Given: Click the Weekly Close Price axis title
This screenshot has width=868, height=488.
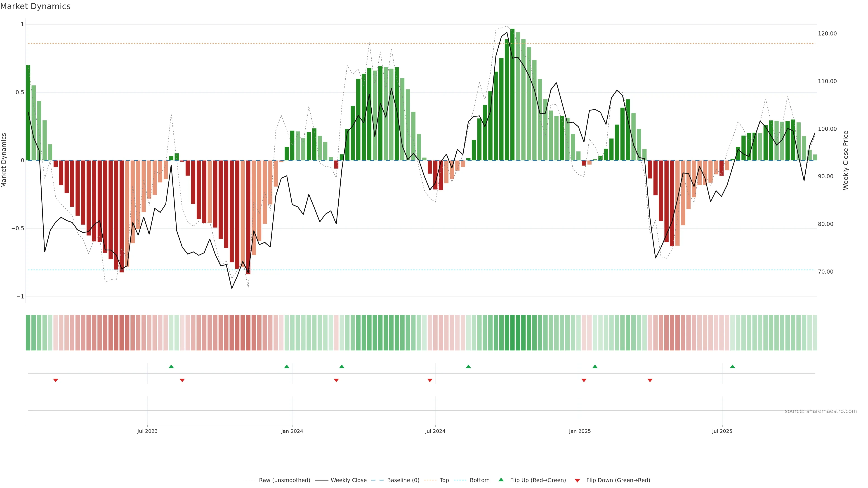Looking at the screenshot, I should click(846, 160).
